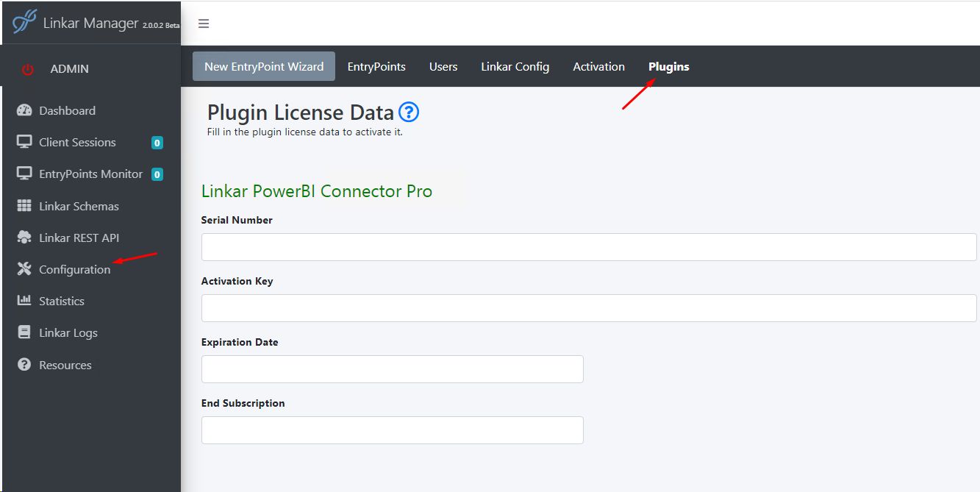Focus the Activation Key input field
980x492 pixels.
pos(589,308)
